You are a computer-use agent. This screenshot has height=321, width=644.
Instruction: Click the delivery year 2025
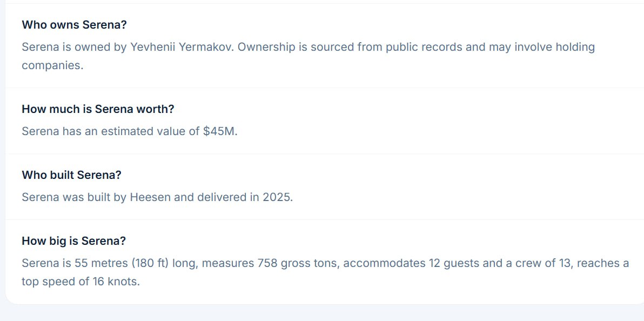tap(278, 197)
